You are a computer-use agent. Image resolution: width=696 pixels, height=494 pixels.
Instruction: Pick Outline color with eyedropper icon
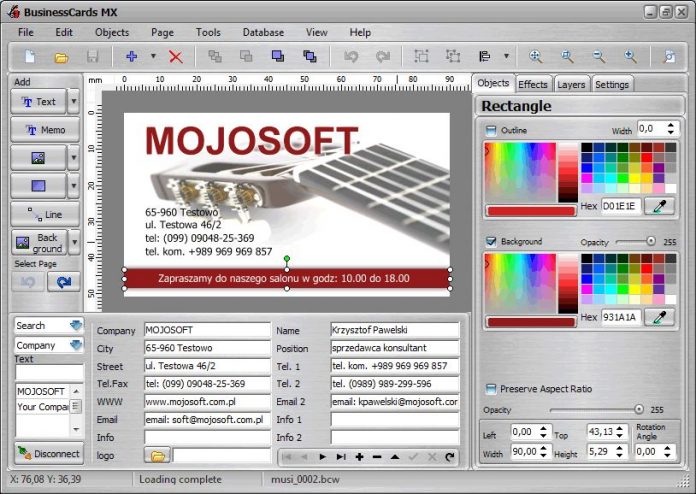click(x=660, y=206)
